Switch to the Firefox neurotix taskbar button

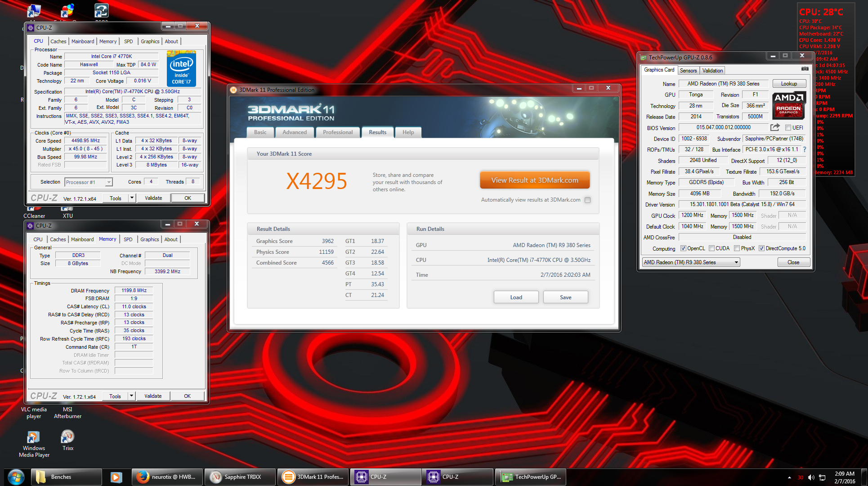(167, 477)
